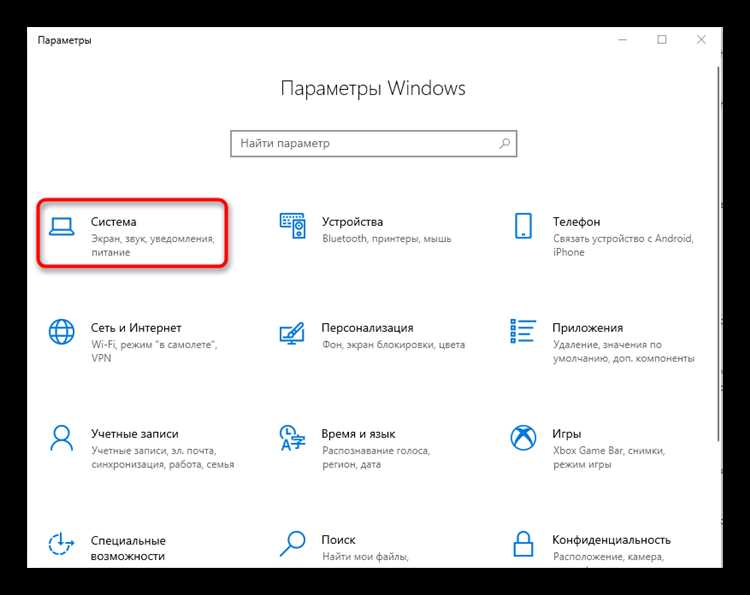Click 'Найти мои файлы' description

(x=365, y=557)
